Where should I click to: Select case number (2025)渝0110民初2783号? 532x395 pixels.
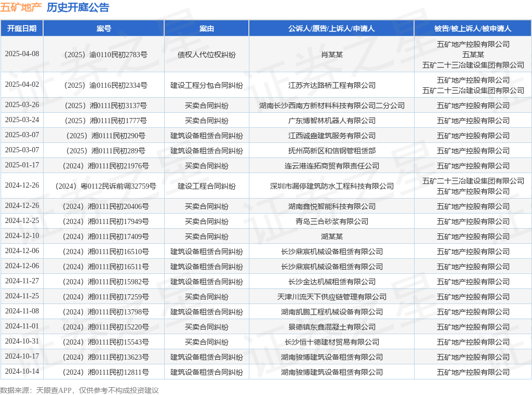click(x=106, y=55)
